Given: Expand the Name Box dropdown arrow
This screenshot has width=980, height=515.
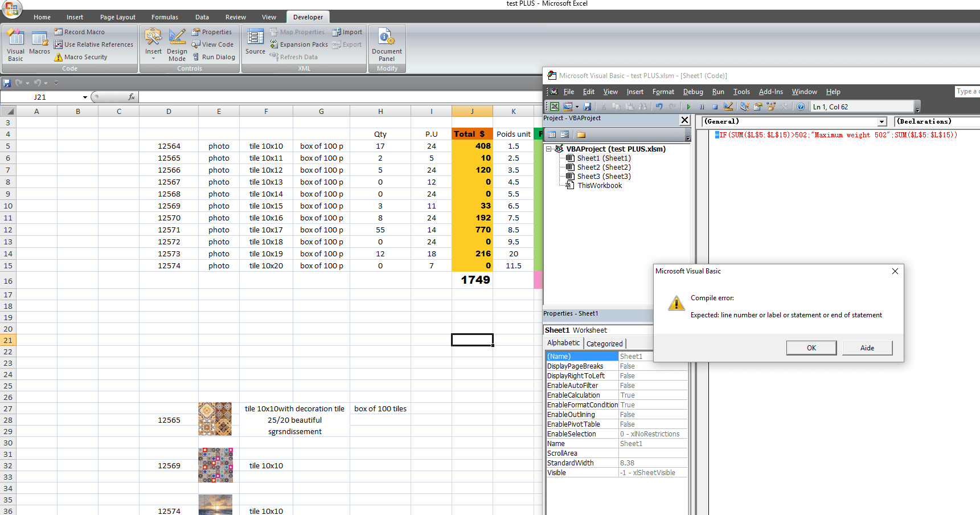Looking at the screenshot, I should 85,97.
